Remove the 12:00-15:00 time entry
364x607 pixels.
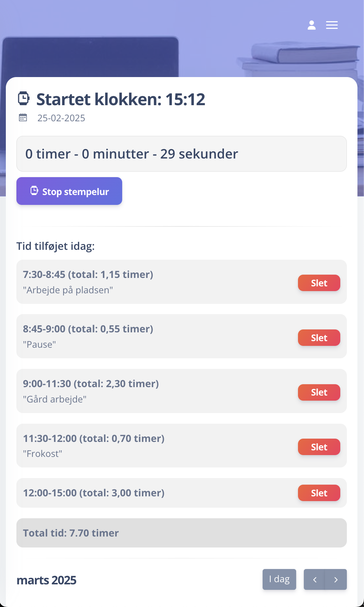click(319, 493)
